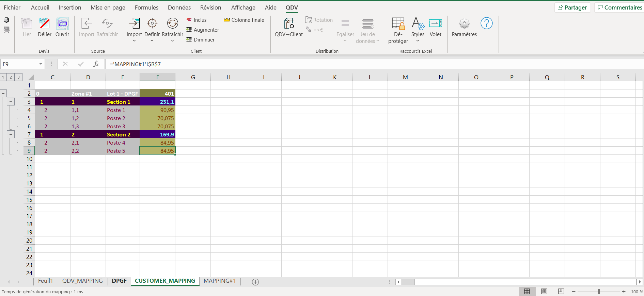The width and height of the screenshot is (644, 296).
Task: Open the Styles dropdown arrow
Action: (418, 41)
